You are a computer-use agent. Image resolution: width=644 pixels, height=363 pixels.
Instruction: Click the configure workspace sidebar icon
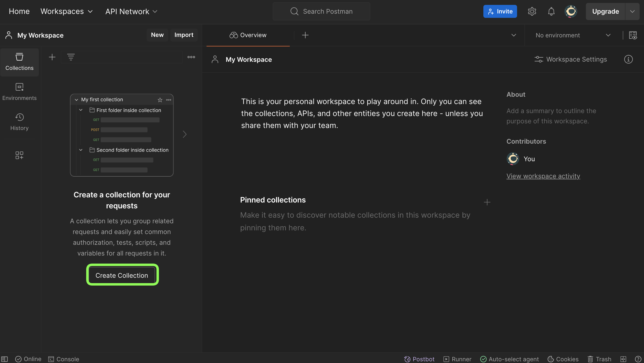(x=19, y=155)
